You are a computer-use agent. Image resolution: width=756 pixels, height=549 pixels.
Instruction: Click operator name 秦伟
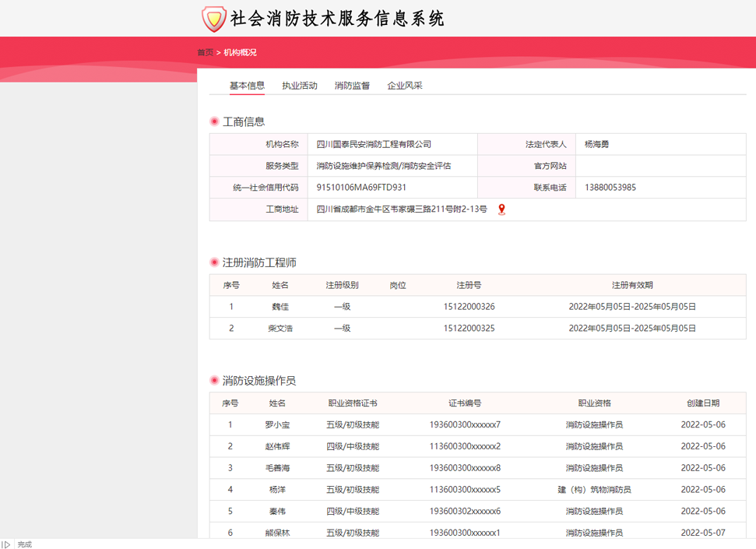click(277, 512)
